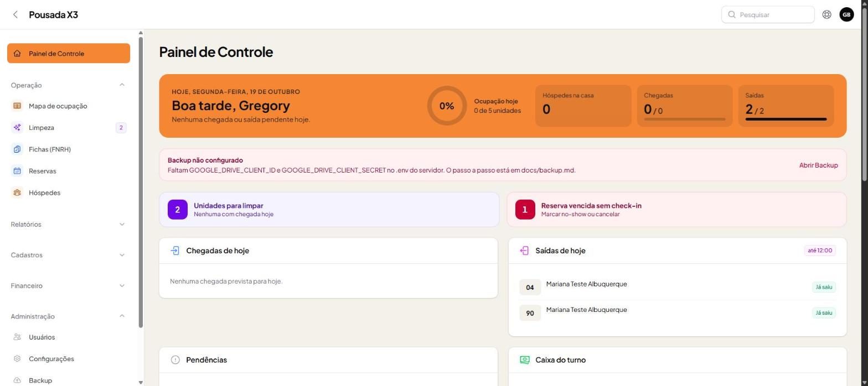Viewport: 868px width, 386px height.
Task: Open the Unidades para limpar alert card
Action: (x=329, y=210)
